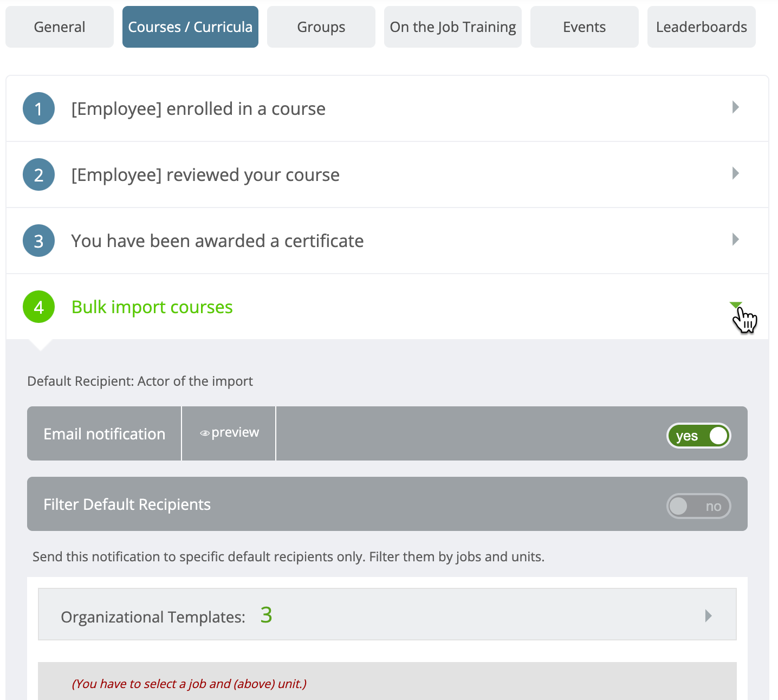The height and width of the screenshot is (700, 778).
Task: Click the 'Bulk import courses' heading
Action: (x=152, y=307)
